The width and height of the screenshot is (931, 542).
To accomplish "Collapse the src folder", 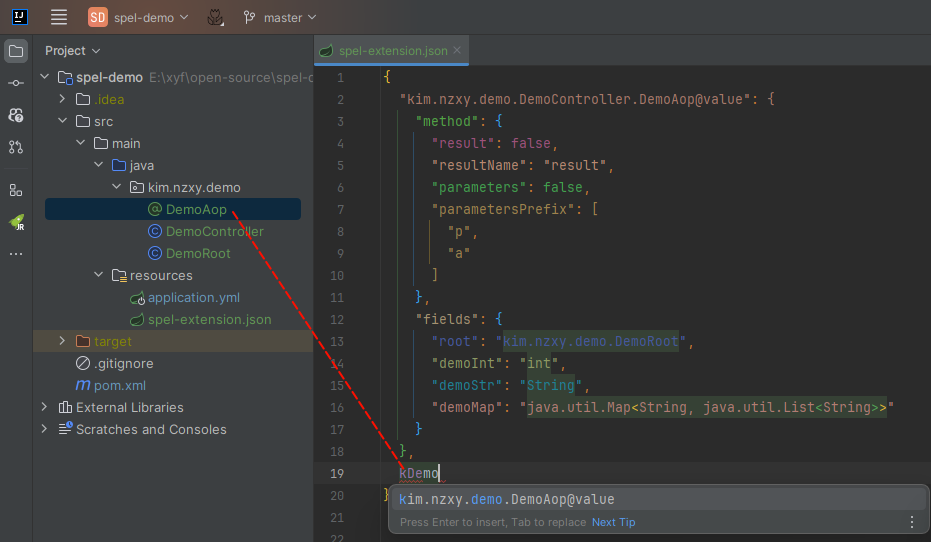I will (62, 121).
